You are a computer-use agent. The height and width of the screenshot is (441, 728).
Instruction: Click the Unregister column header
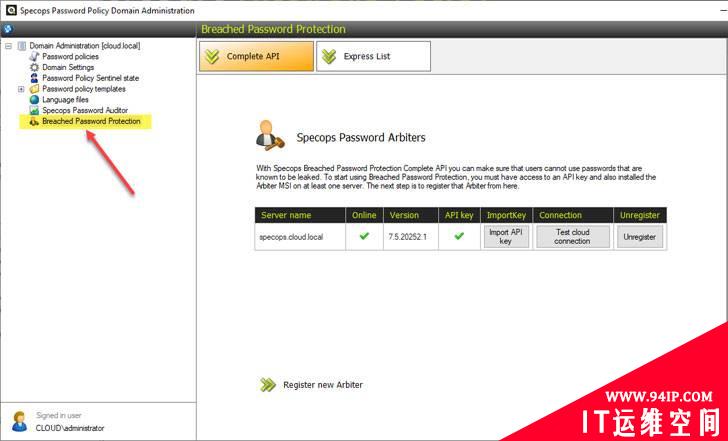640,215
